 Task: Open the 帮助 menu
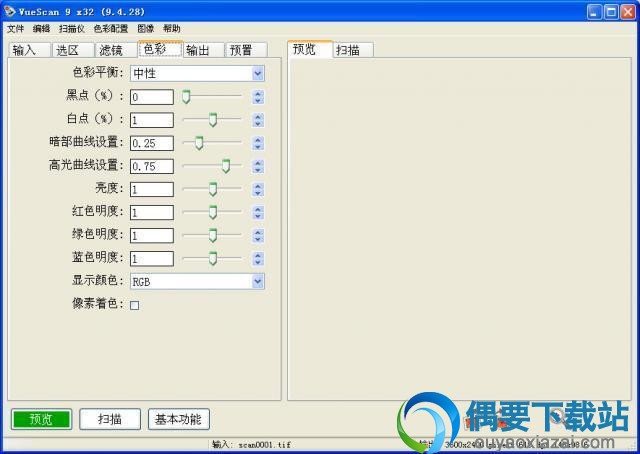coord(171,29)
